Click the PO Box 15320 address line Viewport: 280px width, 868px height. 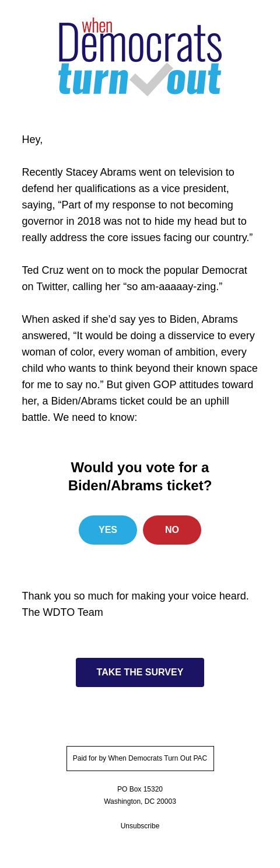(x=140, y=789)
